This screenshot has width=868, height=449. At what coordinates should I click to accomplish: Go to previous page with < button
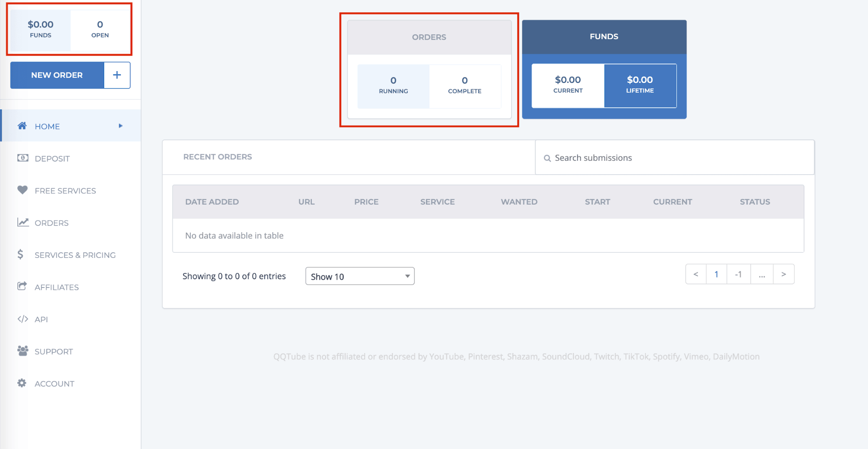(x=696, y=274)
